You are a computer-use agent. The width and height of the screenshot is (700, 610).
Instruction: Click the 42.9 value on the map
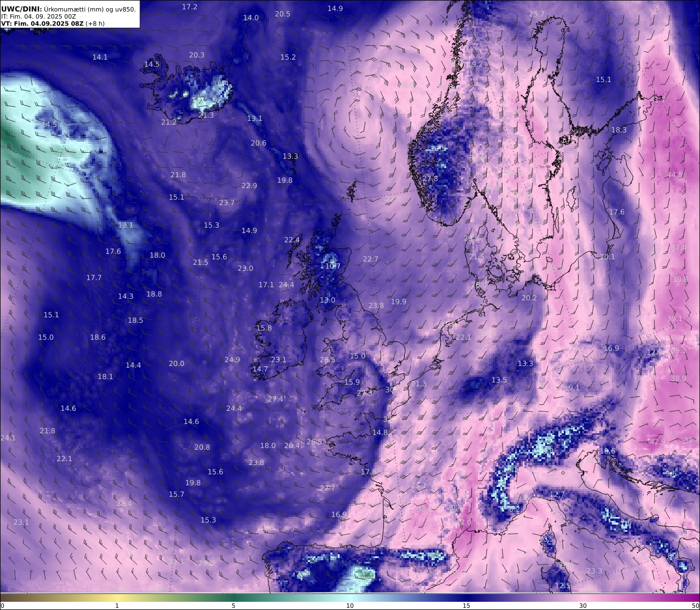click(x=658, y=442)
